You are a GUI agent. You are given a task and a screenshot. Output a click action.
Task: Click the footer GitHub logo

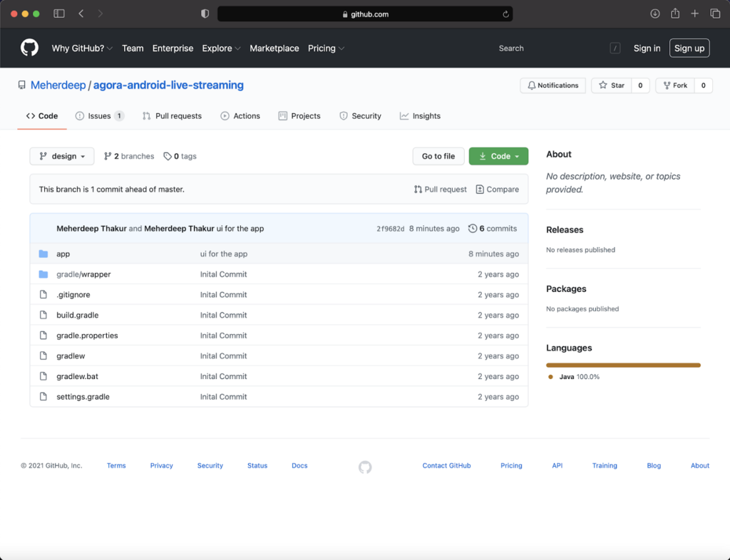tap(365, 467)
